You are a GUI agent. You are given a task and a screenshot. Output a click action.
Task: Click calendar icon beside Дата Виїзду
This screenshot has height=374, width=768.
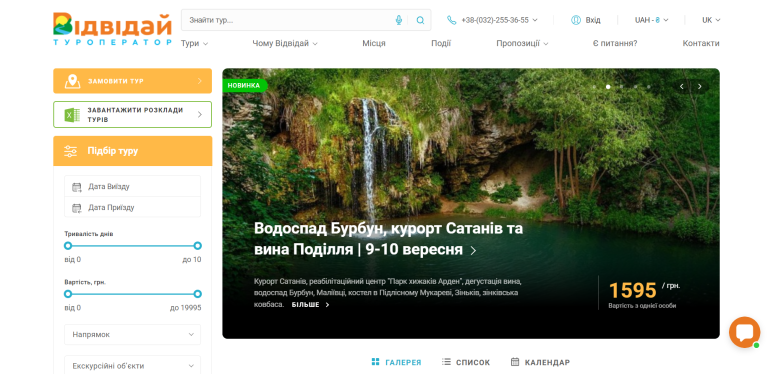pyautogui.click(x=76, y=187)
